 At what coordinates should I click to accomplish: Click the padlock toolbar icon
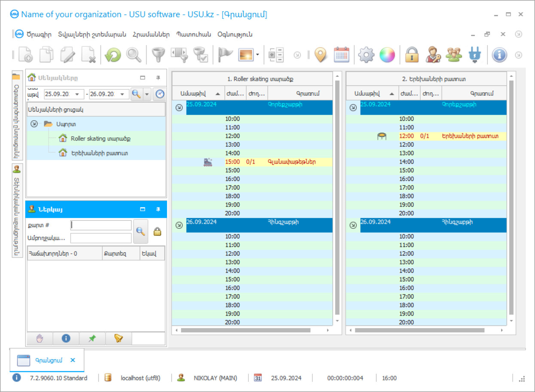coord(412,55)
